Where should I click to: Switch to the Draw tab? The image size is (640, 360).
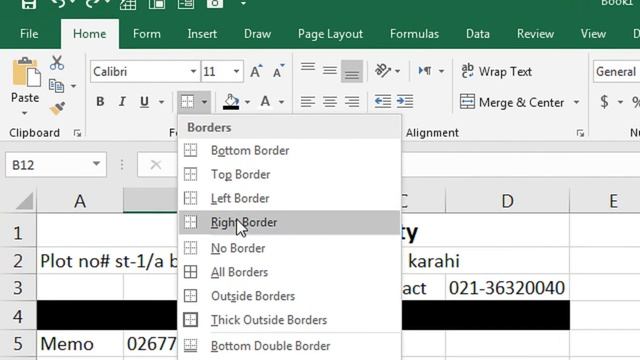pos(257,34)
